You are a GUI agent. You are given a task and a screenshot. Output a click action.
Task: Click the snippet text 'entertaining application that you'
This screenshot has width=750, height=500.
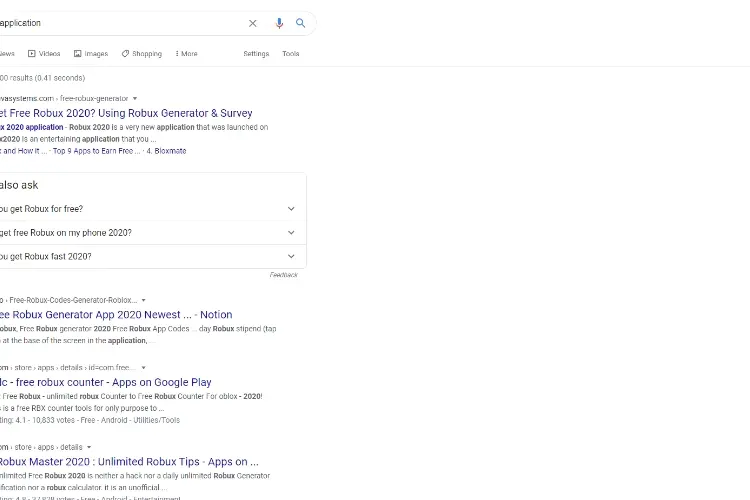tap(94, 139)
